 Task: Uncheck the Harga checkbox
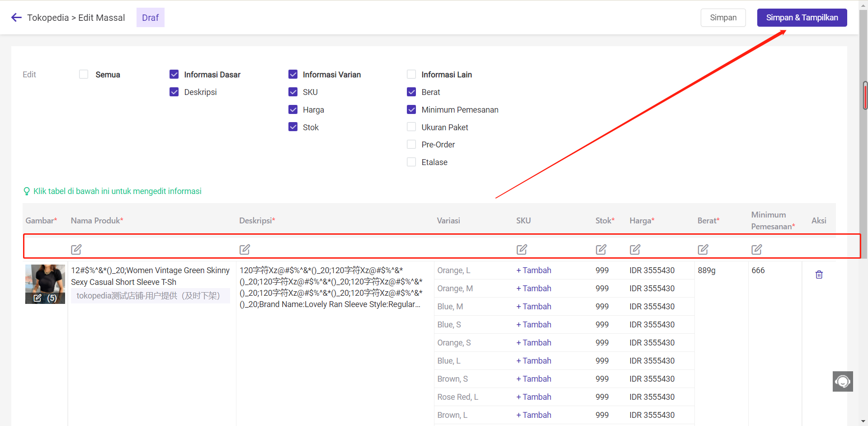click(293, 109)
